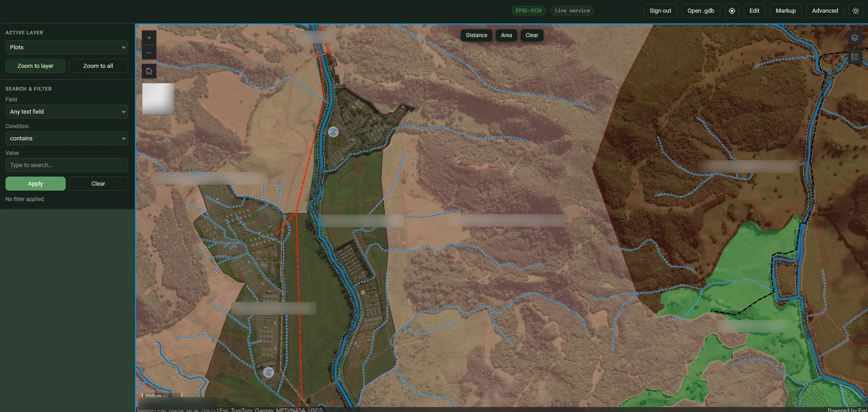Select the lower map point marker
The image size is (868, 412).
point(268,372)
